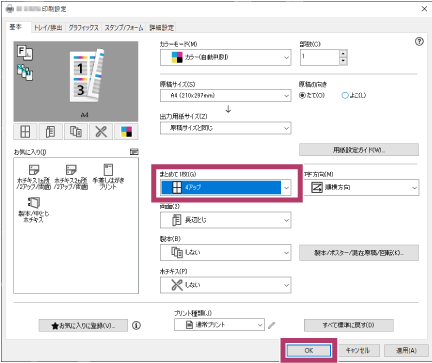
Task: Select second ホチキス 2アップ/両面 favorite
Action: [71, 177]
